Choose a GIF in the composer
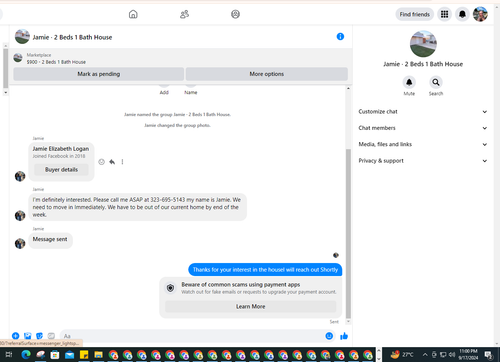The height and width of the screenshot is (362, 500). (51, 336)
